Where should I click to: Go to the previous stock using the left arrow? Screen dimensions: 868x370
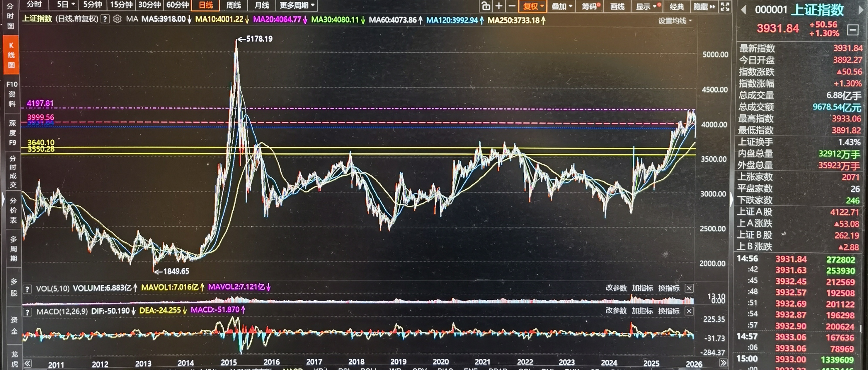point(743,10)
